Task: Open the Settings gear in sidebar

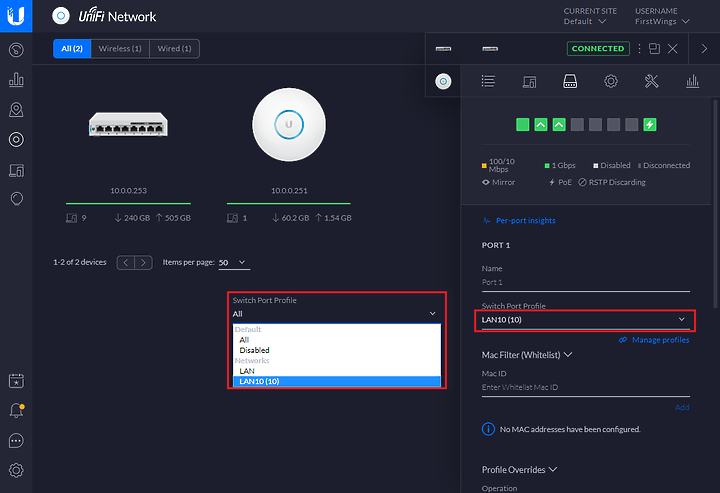Action: tap(16, 470)
